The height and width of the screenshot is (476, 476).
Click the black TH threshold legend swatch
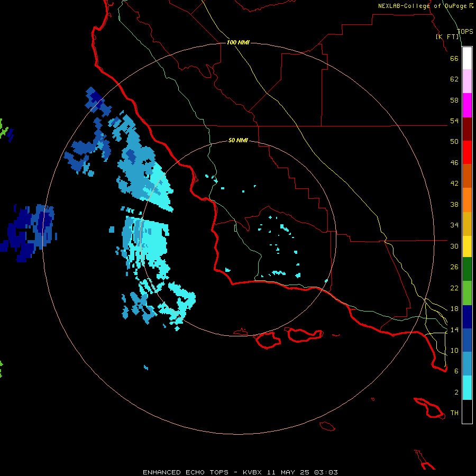pos(467,411)
